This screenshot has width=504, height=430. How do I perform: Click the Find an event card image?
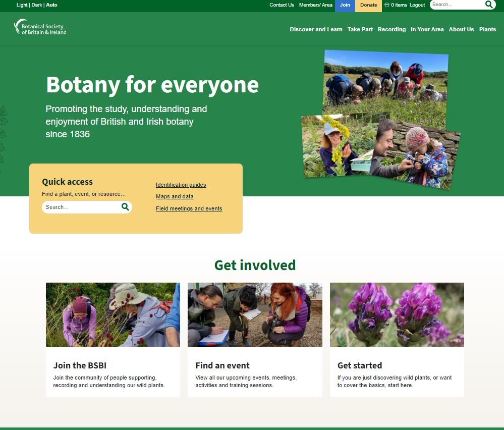coord(255,315)
